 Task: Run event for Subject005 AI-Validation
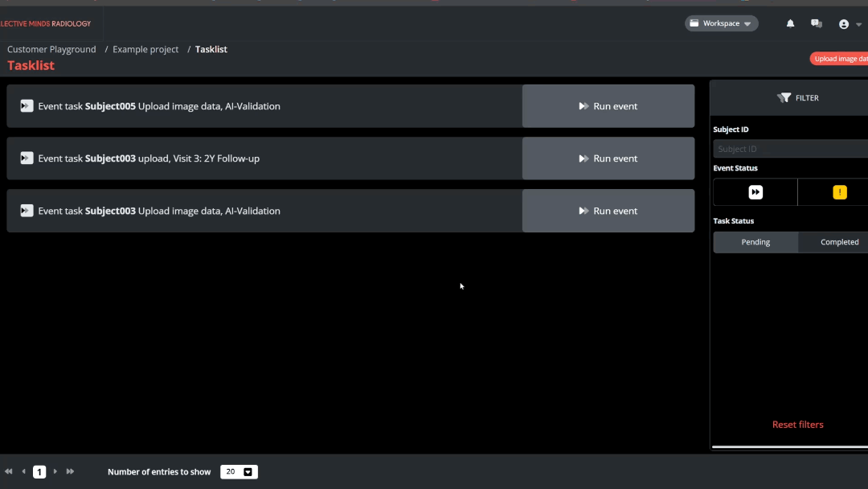608,106
